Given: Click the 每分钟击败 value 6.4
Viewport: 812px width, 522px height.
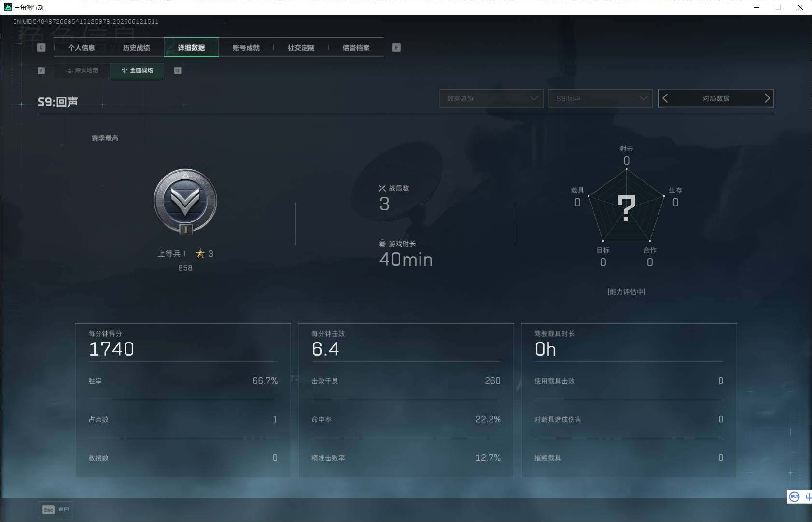Looking at the screenshot, I should pyautogui.click(x=325, y=349).
